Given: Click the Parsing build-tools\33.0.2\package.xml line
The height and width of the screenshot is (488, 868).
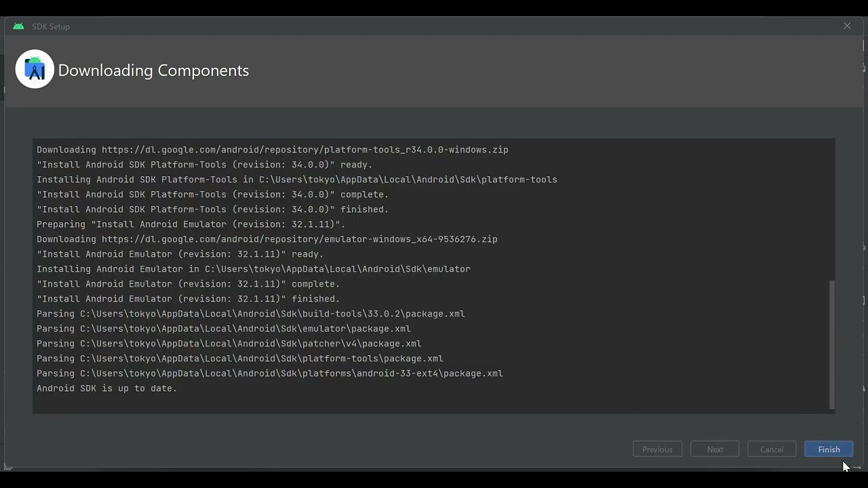Looking at the screenshot, I should tap(250, 314).
